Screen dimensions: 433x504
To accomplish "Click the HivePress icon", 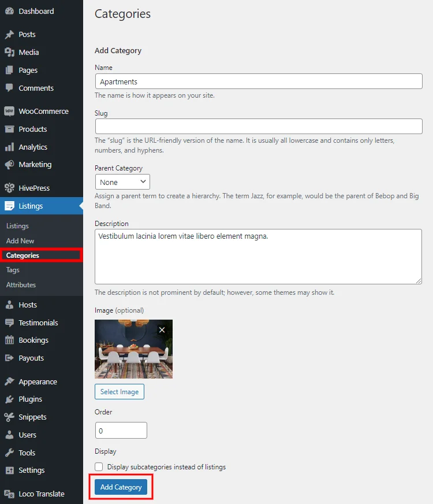I will [x=10, y=188].
